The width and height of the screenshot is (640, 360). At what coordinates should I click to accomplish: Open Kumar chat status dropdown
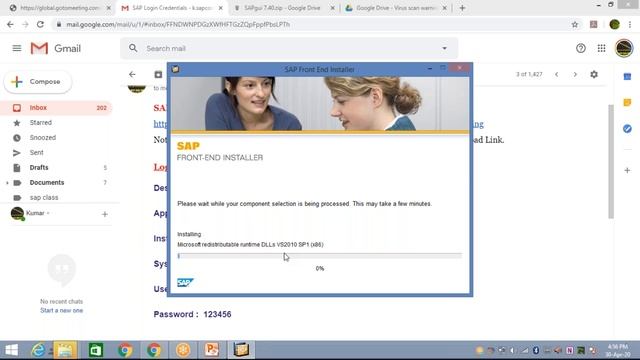48,213
